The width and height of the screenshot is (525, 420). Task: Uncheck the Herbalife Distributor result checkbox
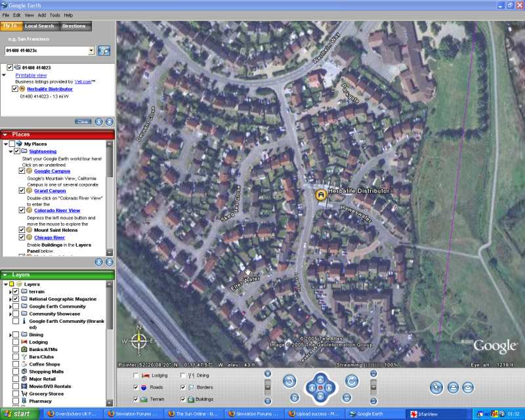pos(14,89)
